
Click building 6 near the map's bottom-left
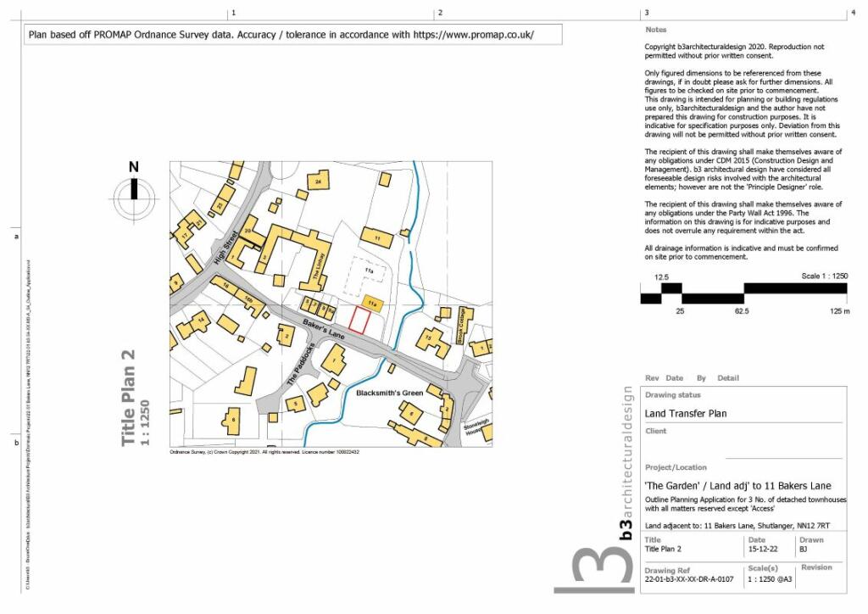(x=231, y=421)
